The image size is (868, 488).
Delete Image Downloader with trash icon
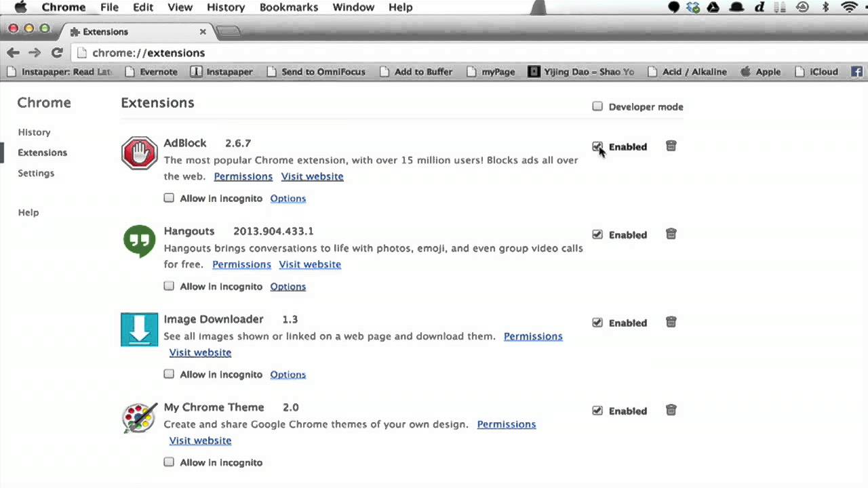tap(671, 322)
